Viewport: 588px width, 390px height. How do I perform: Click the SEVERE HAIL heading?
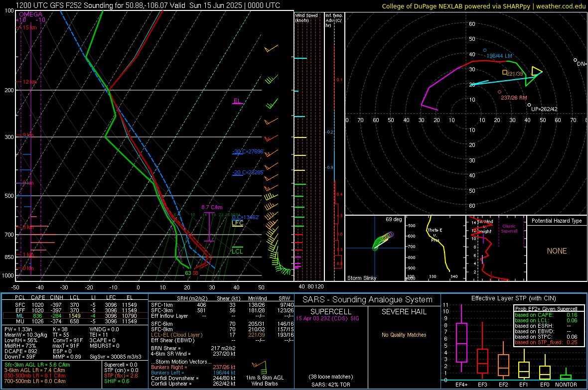pyautogui.click(x=404, y=312)
